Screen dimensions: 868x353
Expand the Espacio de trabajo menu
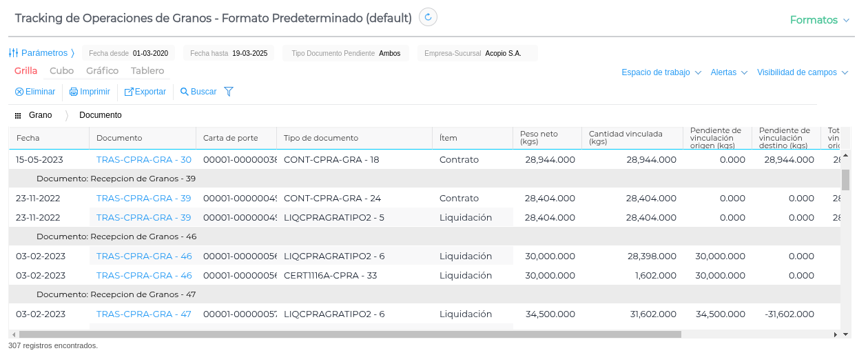coord(661,72)
